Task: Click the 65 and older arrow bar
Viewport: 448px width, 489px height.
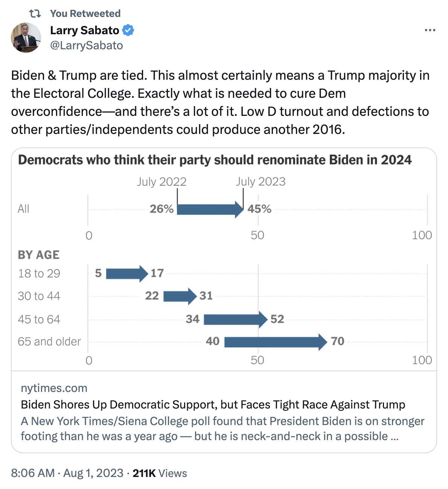Action: 276,342
